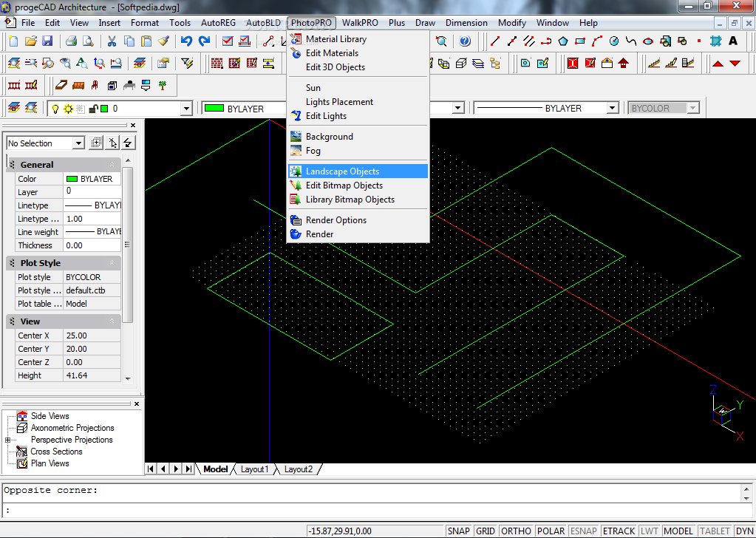This screenshot has width=756, height=538.
Task: Open Side Views in tree
Action: (x=50, y=415)
